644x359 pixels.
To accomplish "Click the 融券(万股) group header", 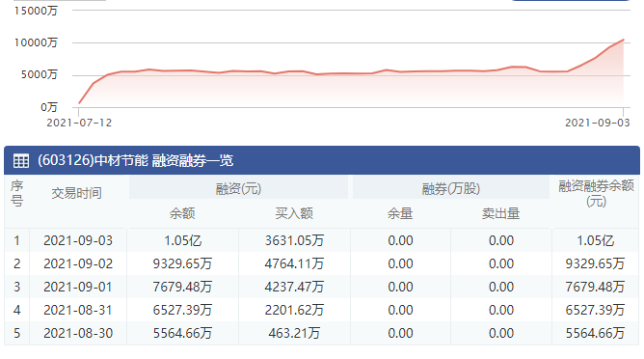I will pos(450,189).
